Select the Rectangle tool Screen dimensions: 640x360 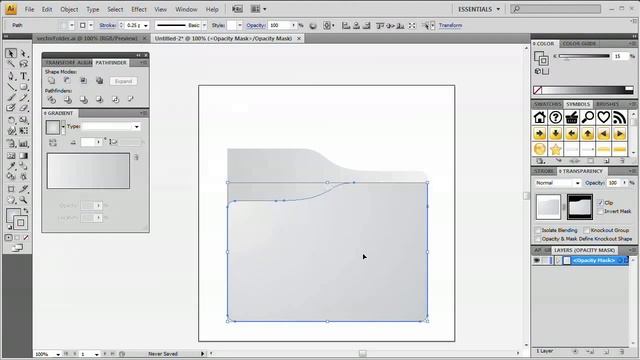pos(24,87)
